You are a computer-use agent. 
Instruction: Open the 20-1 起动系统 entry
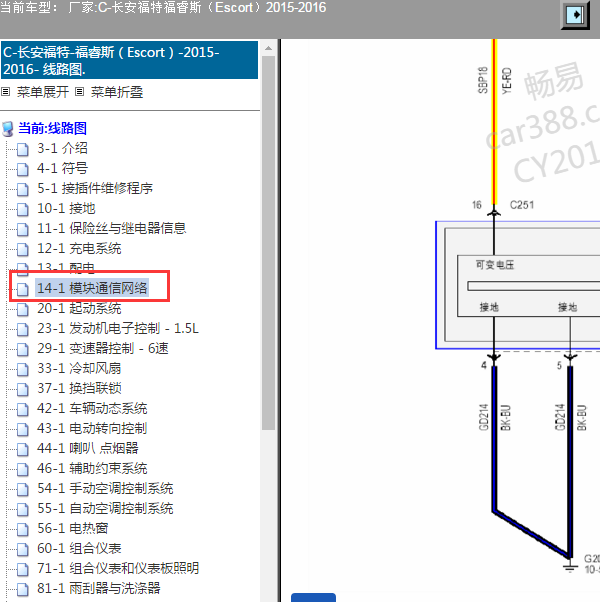79,308
